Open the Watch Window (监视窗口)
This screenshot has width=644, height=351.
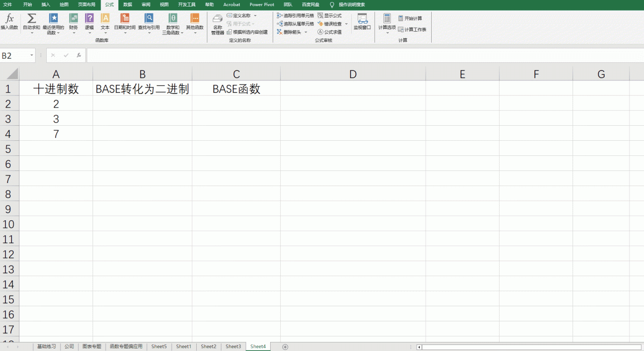coord(362,22)
